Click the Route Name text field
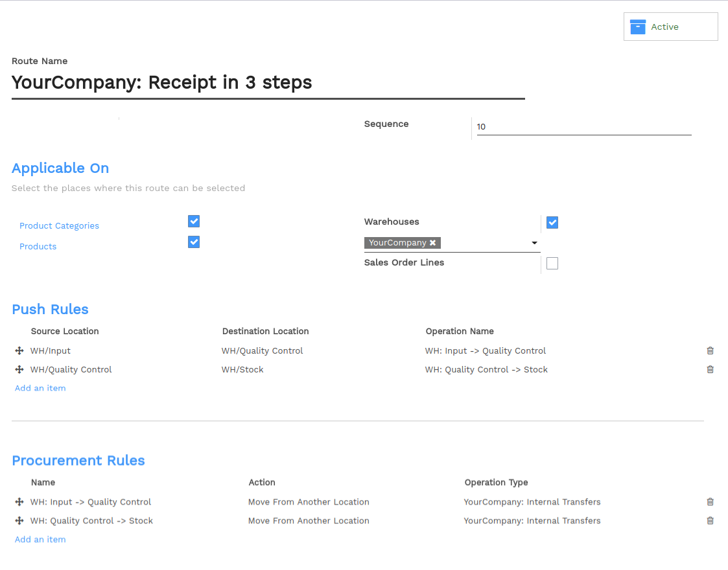728x570 pixels. (x=268, y=83)
